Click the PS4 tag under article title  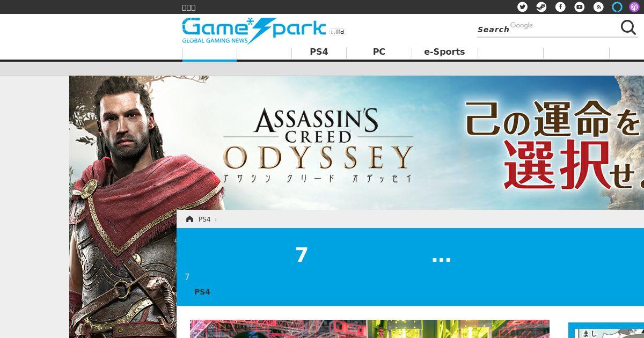tap(202, 292)
